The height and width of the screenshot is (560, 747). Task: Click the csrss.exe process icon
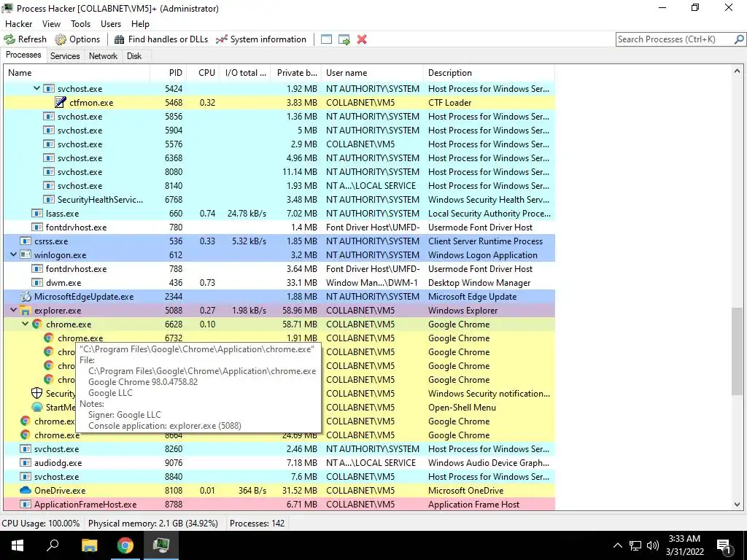click(26, 241)
